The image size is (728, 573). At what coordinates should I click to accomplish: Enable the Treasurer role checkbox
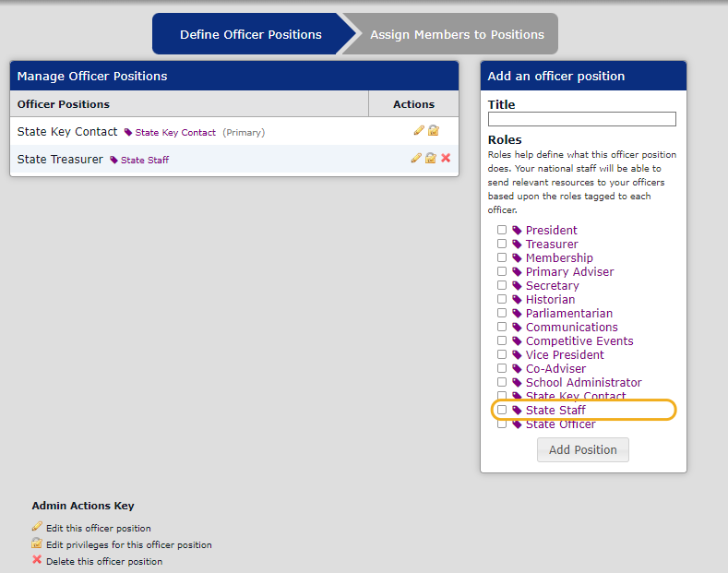pos(502,244)
